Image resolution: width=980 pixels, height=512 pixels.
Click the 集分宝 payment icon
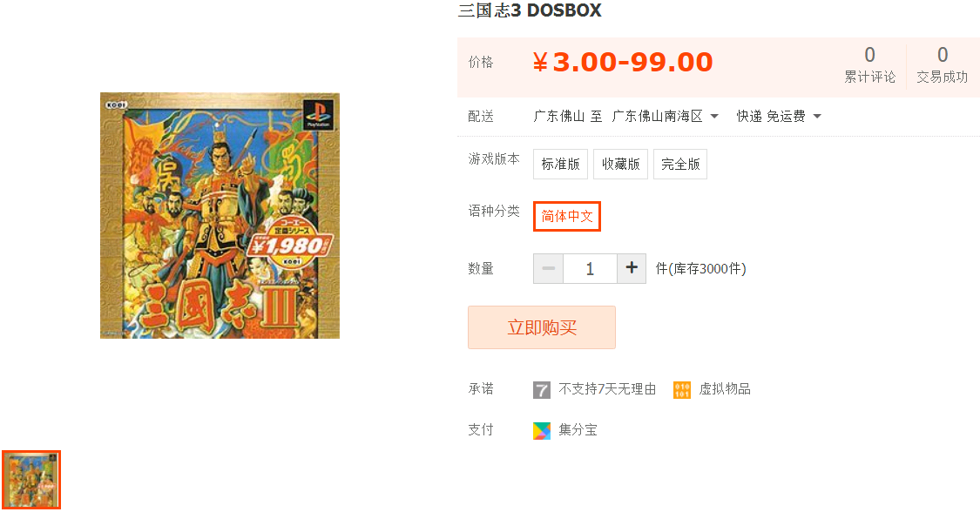[x=541, y=431]
